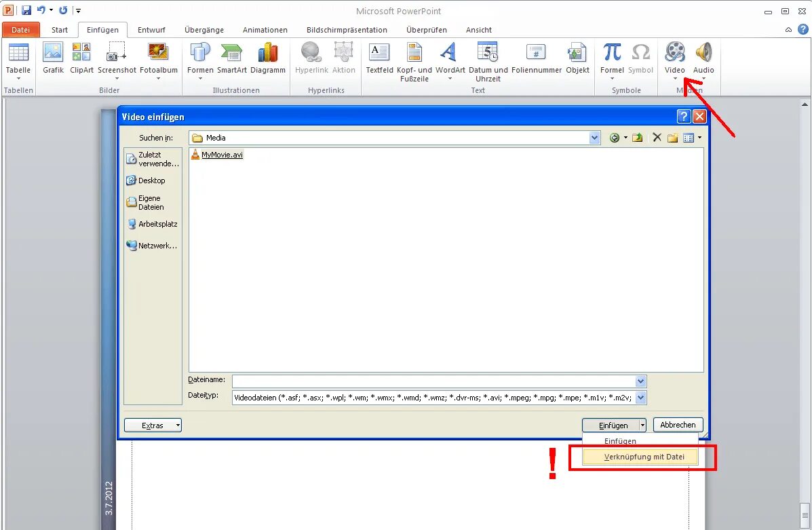Go to Desktop in places bar
The width and height of the screenshot is (812, 530).
[147, 181]
